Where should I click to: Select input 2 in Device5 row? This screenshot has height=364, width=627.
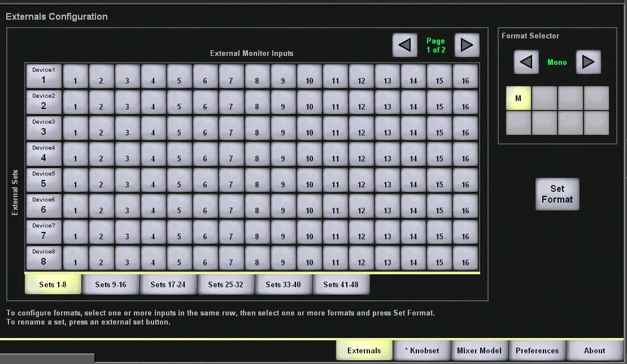pyautogui.click(x=101, y=180)
